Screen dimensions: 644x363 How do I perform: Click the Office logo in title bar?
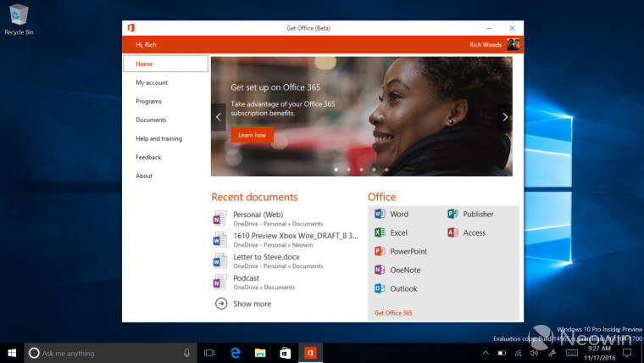point(131,27)
